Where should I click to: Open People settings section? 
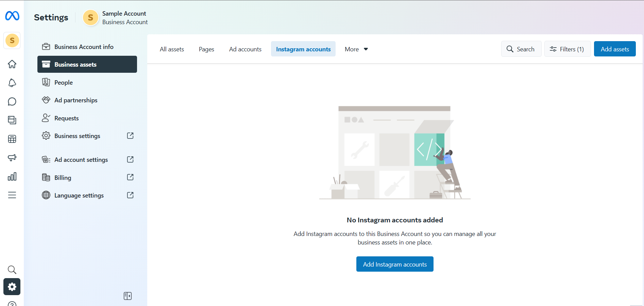point(87,82)
